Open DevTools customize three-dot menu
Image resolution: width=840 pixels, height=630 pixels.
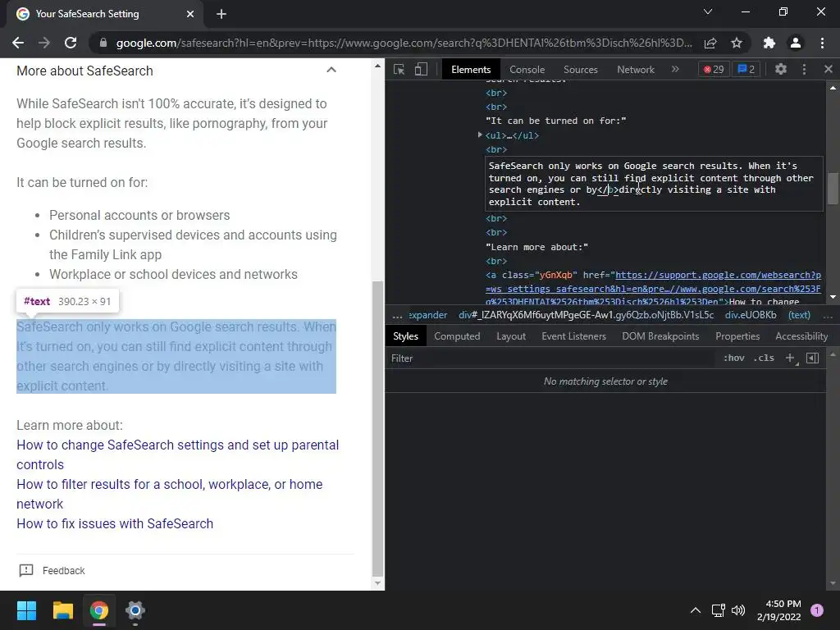(x=804, y=69)
